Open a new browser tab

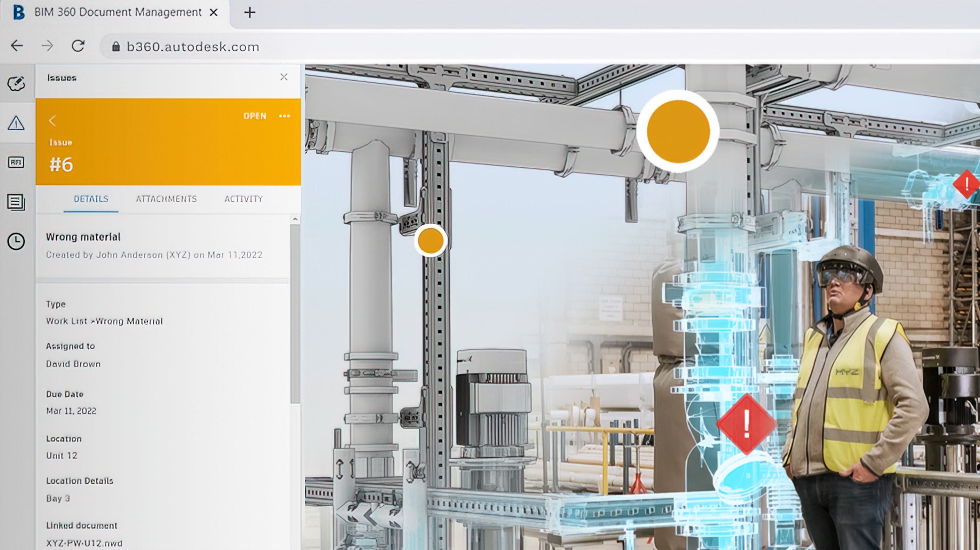[250, 12]
